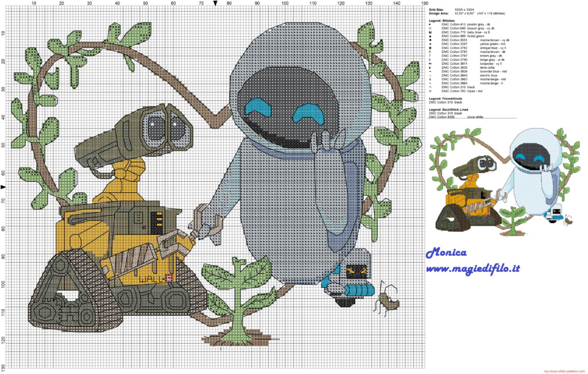The height and width of the screenshot is (374, 588).
Task: Click the top center arrow marker
Action: coord(215,3)
